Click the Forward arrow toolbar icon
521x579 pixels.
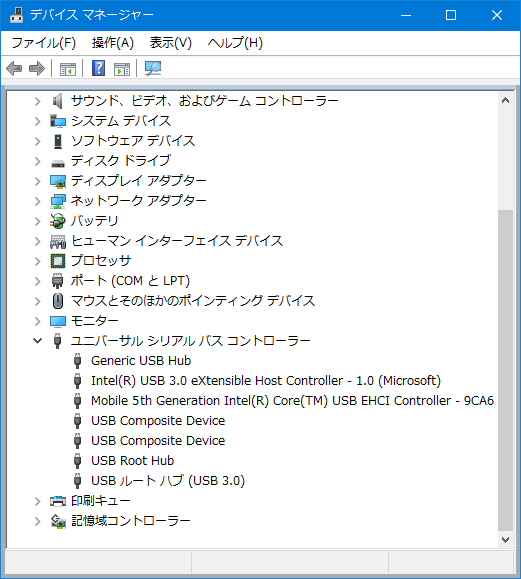pos(37,69)
